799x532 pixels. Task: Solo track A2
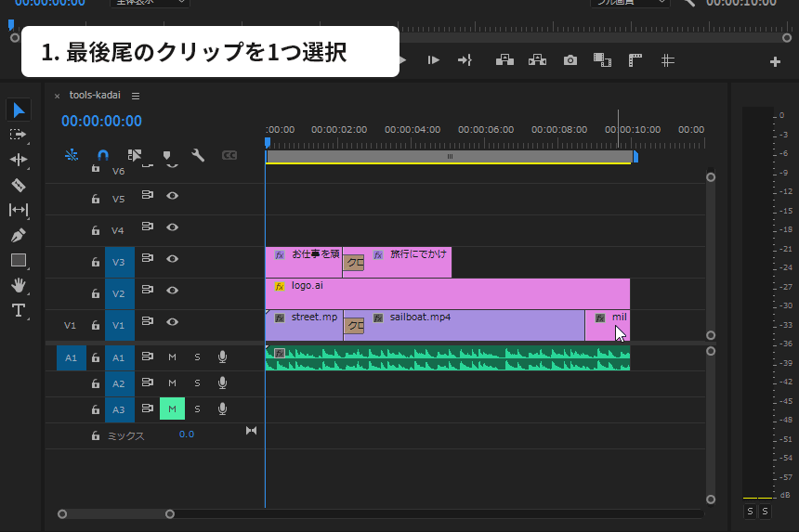pos(197,383)
